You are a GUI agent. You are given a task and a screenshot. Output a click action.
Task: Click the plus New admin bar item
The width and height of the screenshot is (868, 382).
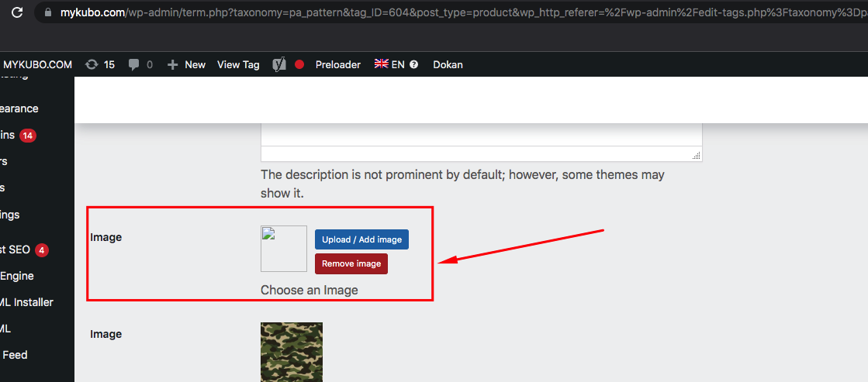186,64
